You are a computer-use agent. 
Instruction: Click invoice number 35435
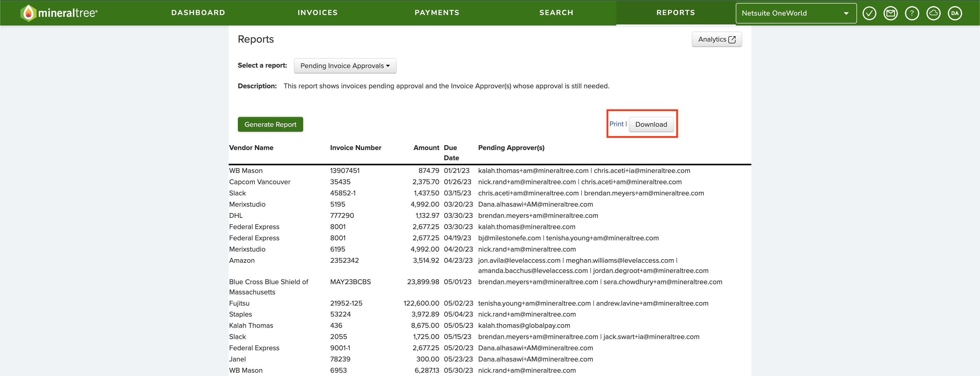(x=340, y=182)
